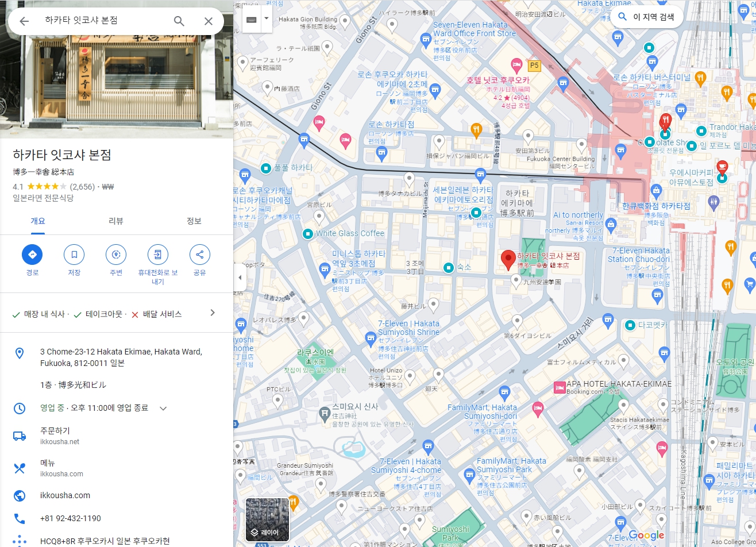This screenshot has width=756, height=547.
Task: Open keyboard input tools icon
Action: pos(251,19)
